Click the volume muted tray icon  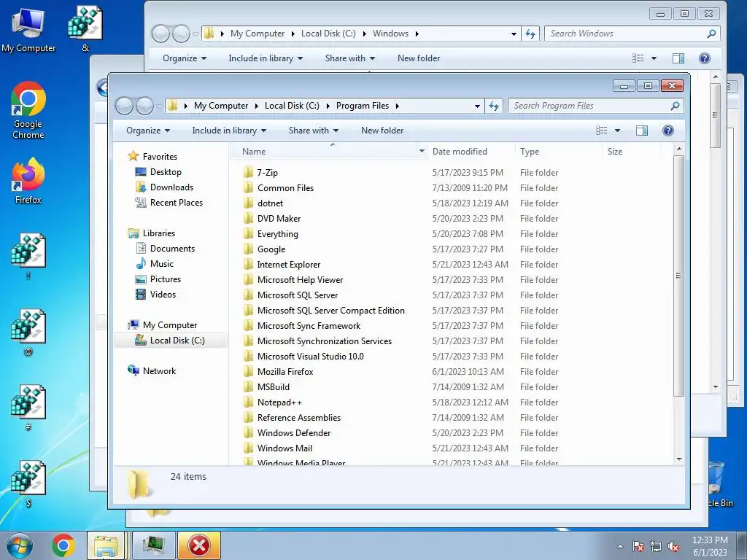tap(673, 547)
